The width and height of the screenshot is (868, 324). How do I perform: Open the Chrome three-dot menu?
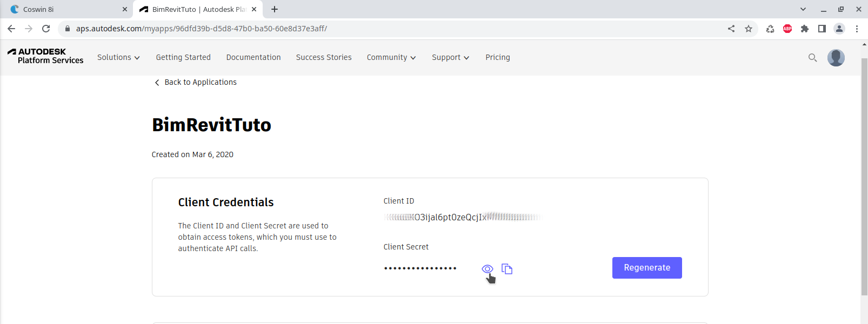click(x=857, y=29)
